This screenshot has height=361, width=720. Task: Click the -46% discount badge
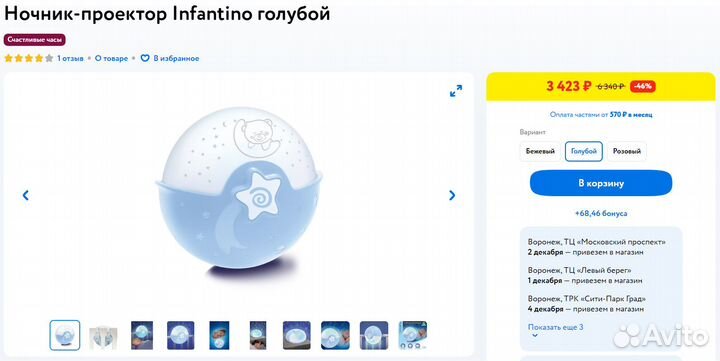click(642, 86)
